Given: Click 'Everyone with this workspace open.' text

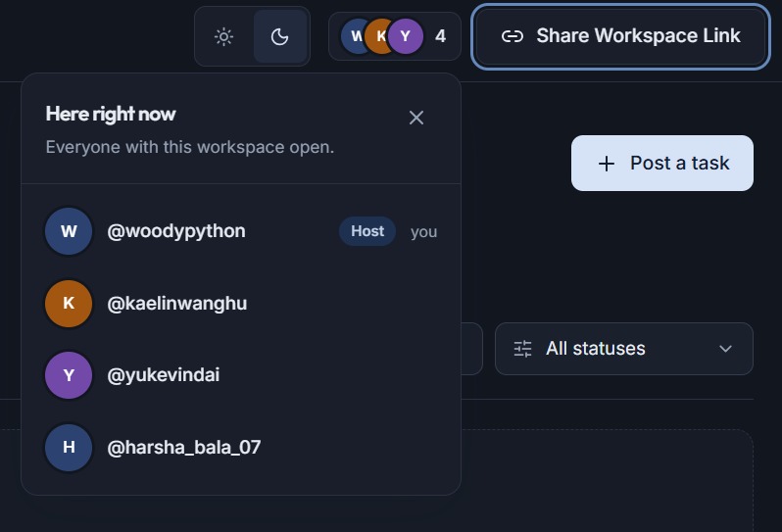Looking at the screenshot, I should 190,147.
